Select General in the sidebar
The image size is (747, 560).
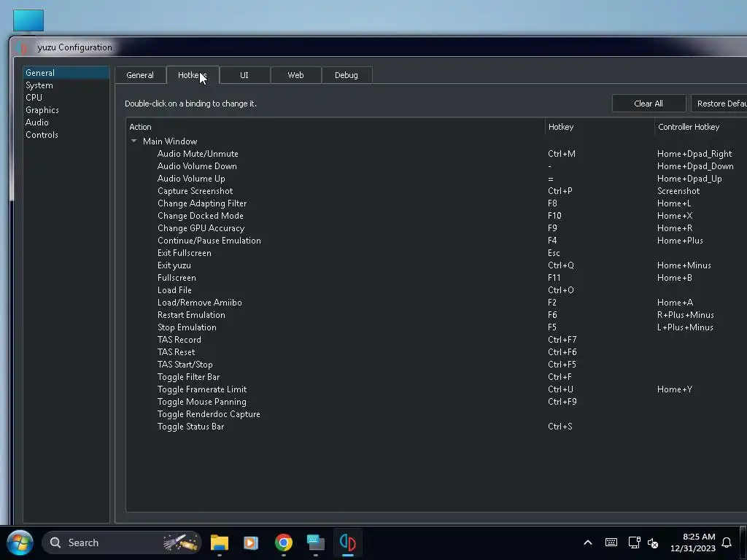tap(66, 72)
